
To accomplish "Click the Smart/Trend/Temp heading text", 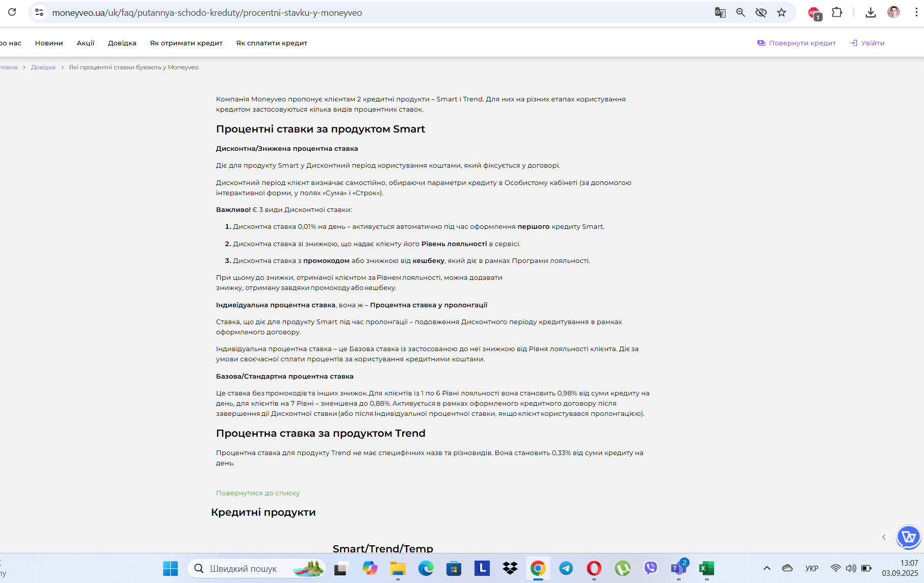I will pos(383,548).
